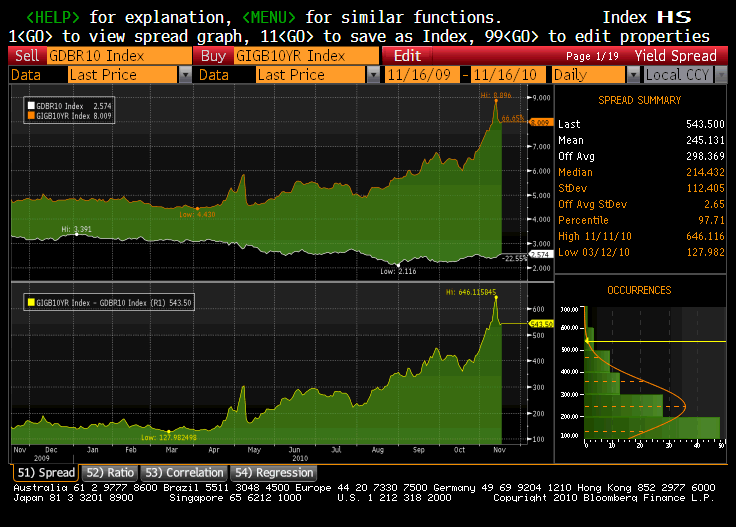Image resolution: width=736 pixels, height=527 pixels.
Task: Click the Low 2.116 marker on upper chart
Action: [400, 264]
